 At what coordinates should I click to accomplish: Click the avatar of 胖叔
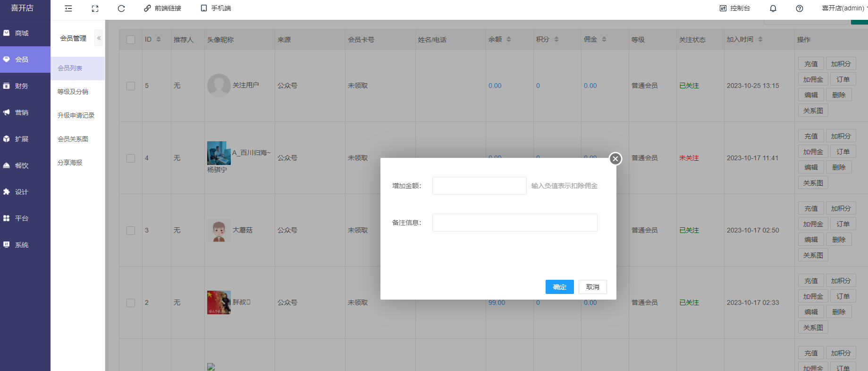[219, 302]
